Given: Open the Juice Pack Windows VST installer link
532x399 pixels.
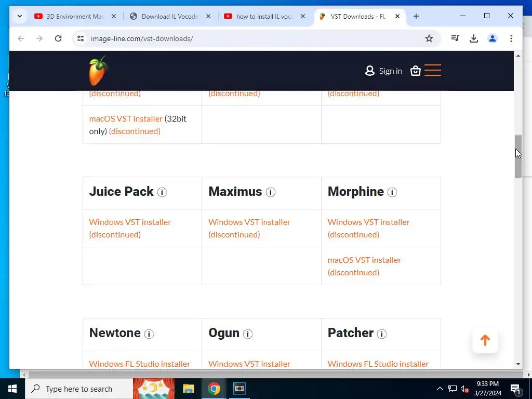Looking at the screenshot, I should (130, 222).
